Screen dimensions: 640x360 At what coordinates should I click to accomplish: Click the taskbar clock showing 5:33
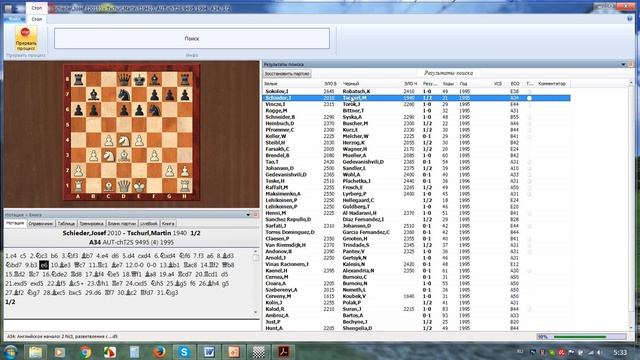(x=620, y=352)
